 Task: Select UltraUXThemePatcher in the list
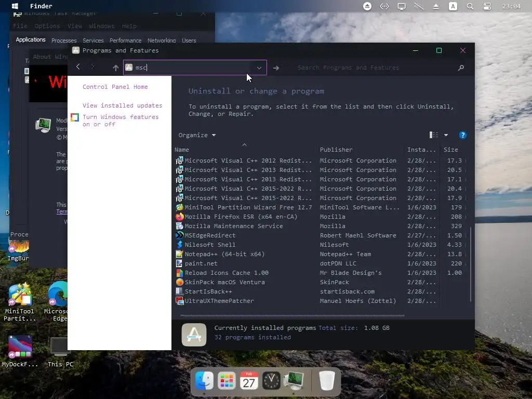[320, 301]
